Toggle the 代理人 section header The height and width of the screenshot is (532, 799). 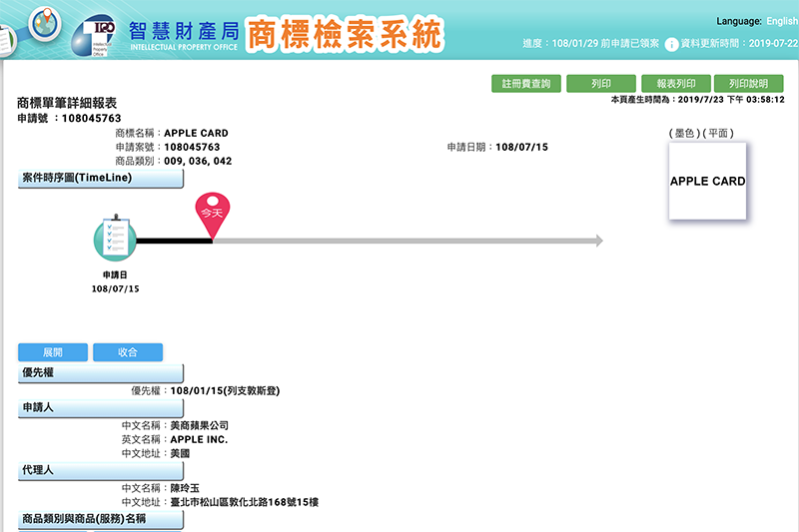[100, 467]
